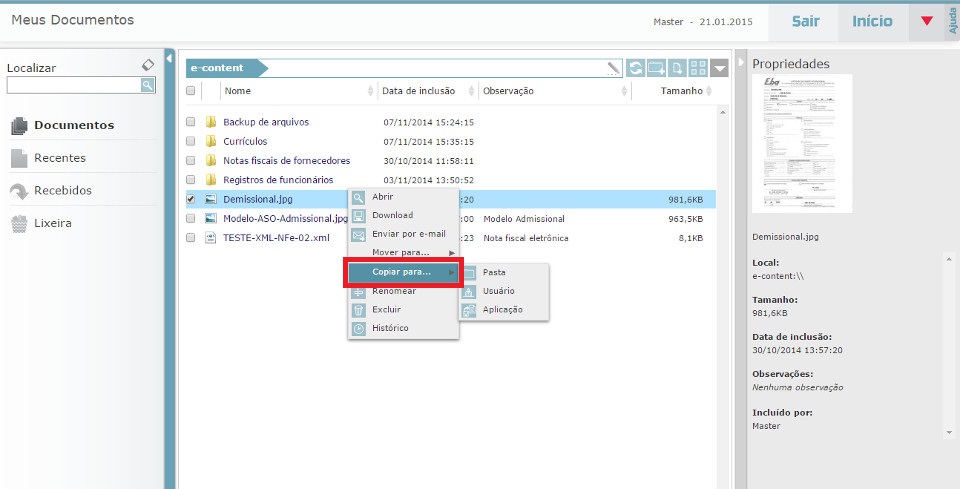Click the refresh icon in the toolbar

636,68
